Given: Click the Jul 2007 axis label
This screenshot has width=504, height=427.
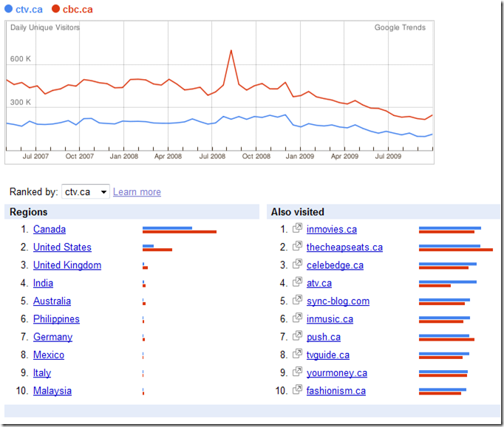Looking at the screenshot, I should (x=35, y=157).
